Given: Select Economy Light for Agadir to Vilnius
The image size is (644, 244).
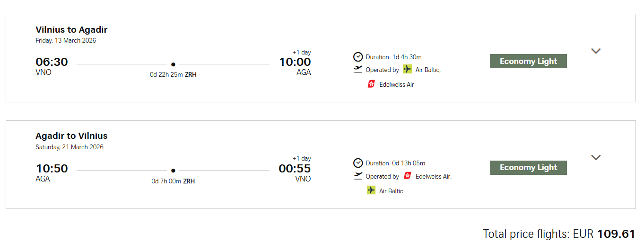Looking at the screenshot, I should pos(528,168).
